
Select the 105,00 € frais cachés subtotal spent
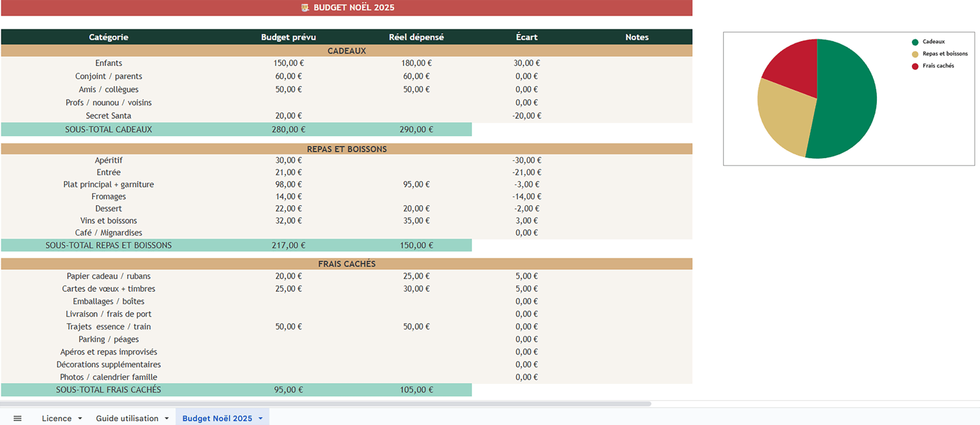pyautogui.click(x=417, y=390)
